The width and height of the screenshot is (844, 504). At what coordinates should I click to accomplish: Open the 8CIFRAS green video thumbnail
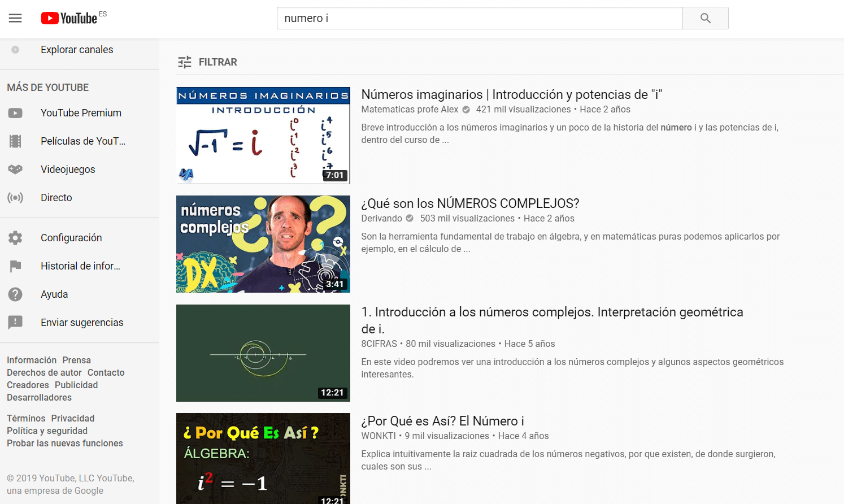tap(263, 353)
